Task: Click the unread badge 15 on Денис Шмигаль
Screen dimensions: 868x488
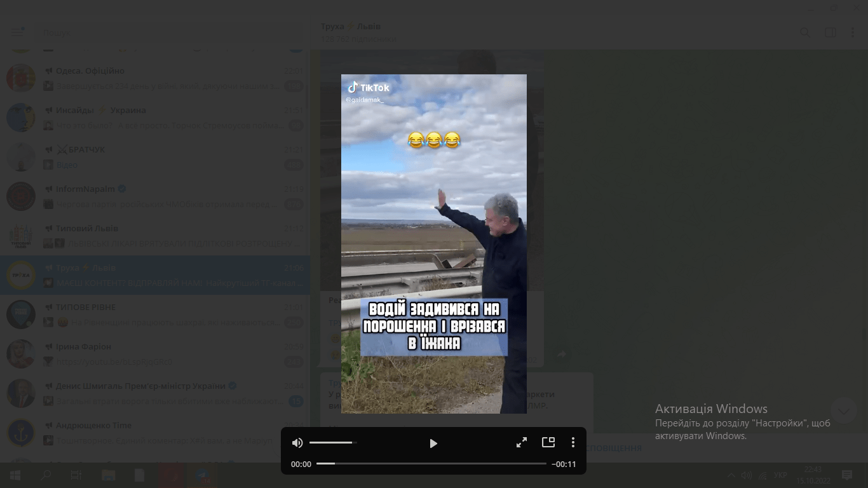Action: point(296,401)
